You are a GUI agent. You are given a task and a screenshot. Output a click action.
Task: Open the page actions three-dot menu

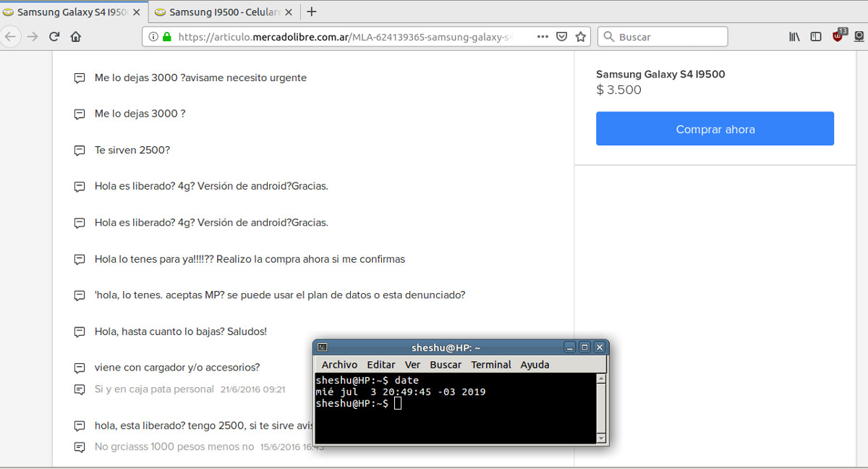542,37
